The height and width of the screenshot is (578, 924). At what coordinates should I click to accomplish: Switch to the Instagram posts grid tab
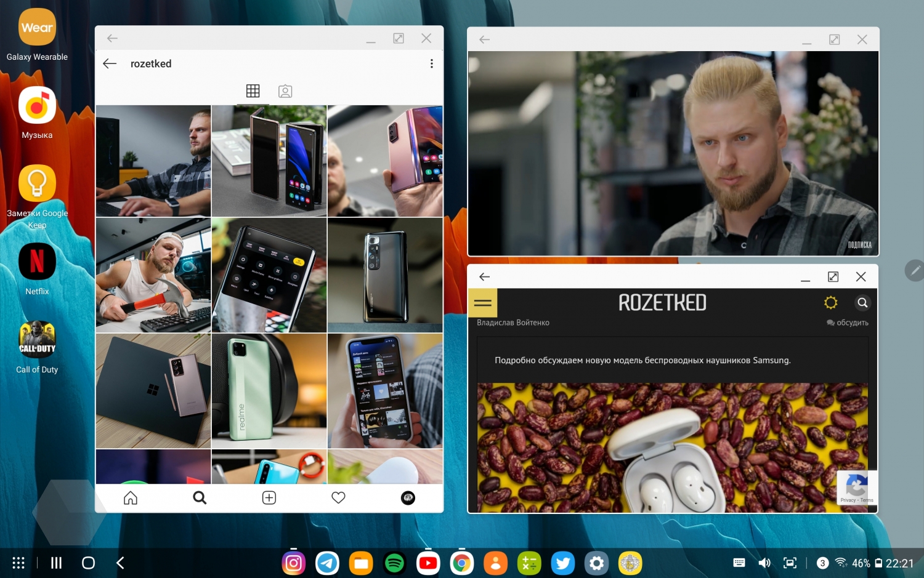point(253,91)
